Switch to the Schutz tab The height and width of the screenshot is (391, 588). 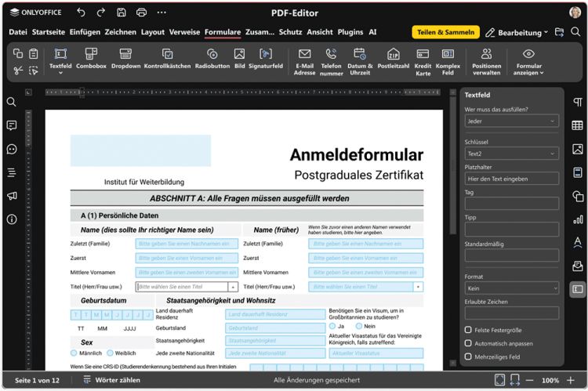pyautogui.click(x=290, y=32)
